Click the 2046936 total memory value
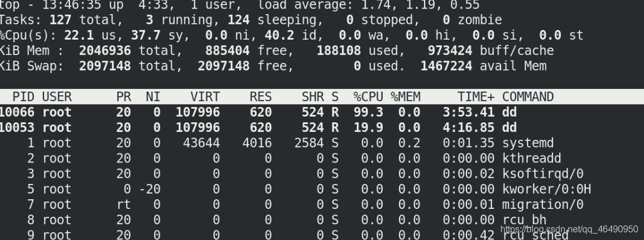Viewport: 644px width, 240px height. tap(105, 50)
